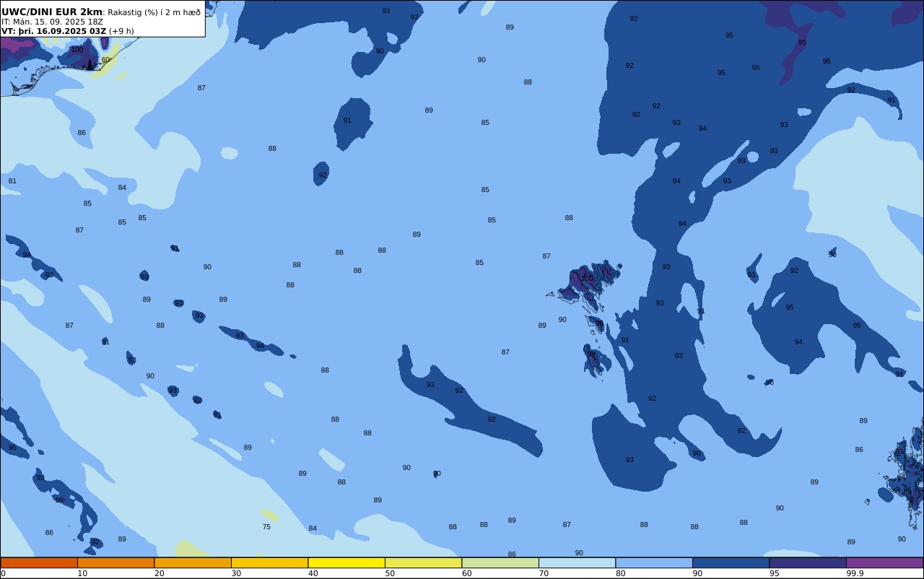Select the "20" tick label on the color scale
Viewport: 924px width, 579px height.
(x=159, y=573)
